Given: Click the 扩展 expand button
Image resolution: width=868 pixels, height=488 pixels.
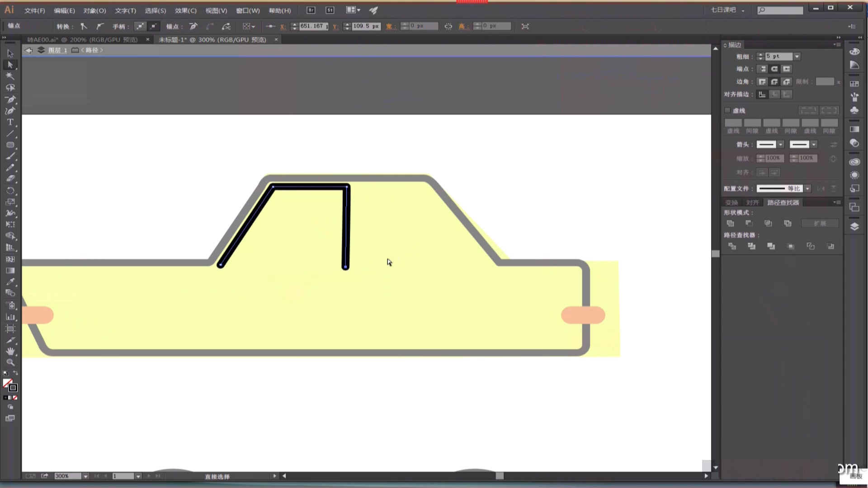Looking at the screenshot, I should pos(820,223).
